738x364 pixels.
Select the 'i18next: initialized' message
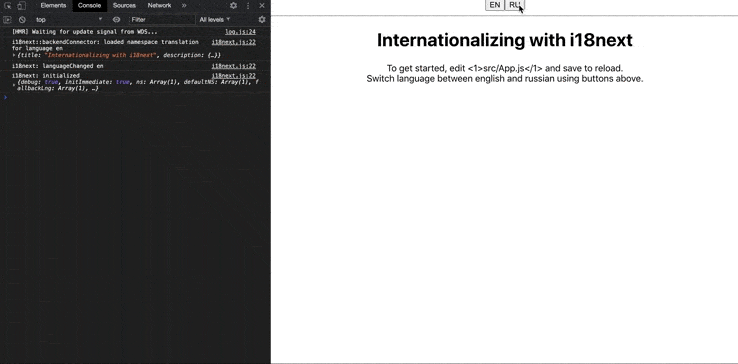coord(46,76)
